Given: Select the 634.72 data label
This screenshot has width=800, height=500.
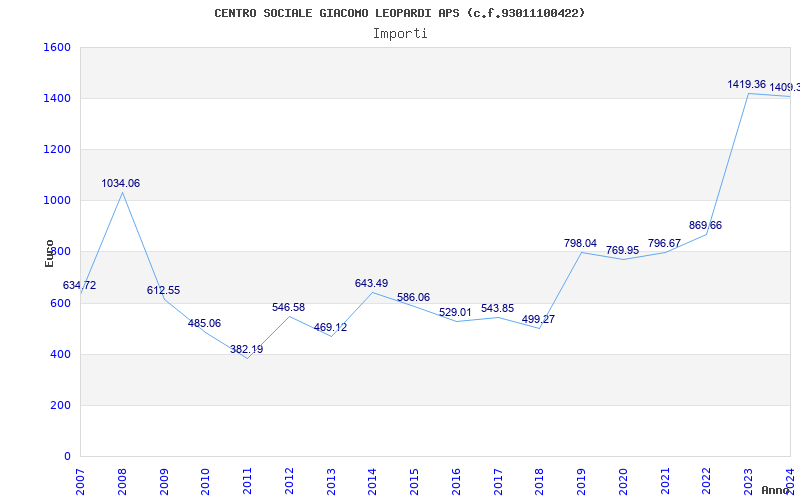Looking at the screenshot, I should click(x=79, y=285).
